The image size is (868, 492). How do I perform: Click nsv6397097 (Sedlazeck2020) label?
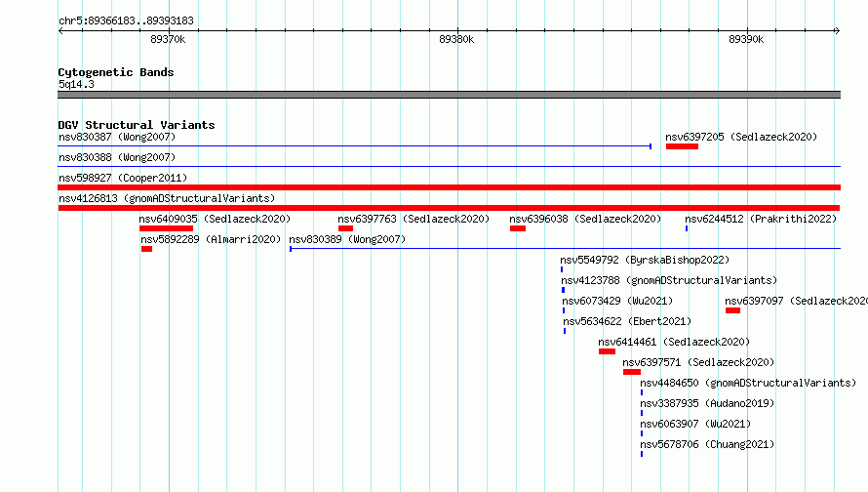coord(797,301)
